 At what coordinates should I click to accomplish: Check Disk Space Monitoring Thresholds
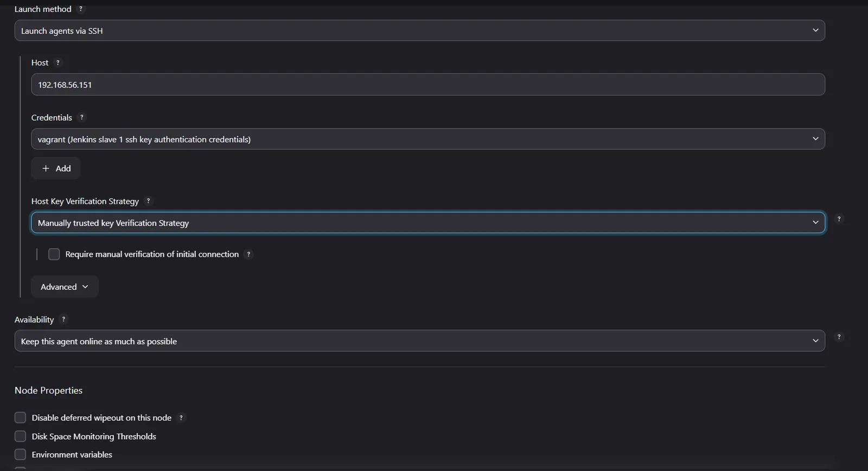[x=20, y=436]
